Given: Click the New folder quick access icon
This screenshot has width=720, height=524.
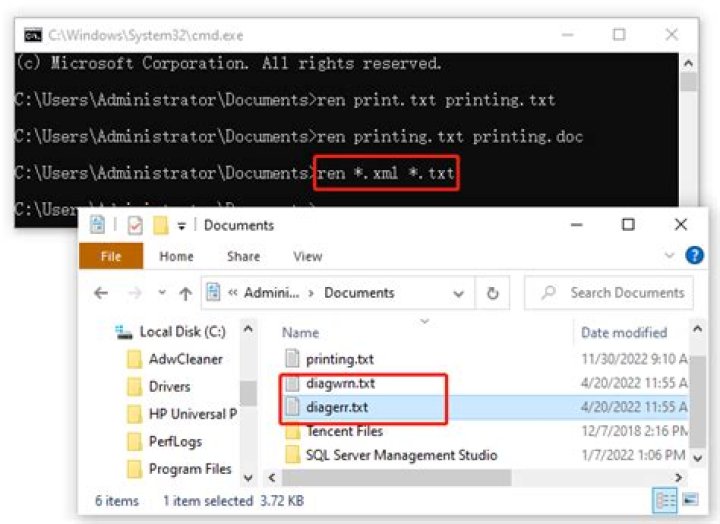Looking at the screenshot, I should 160,225.
